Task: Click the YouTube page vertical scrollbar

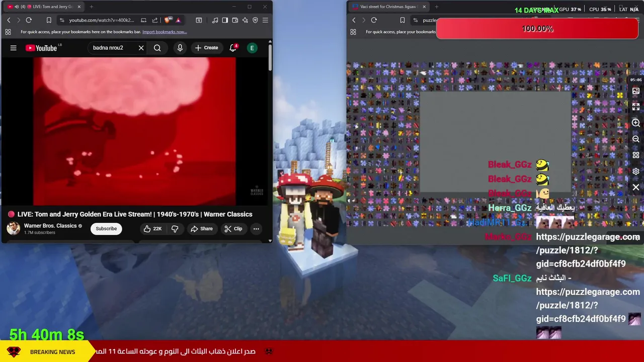Action: pyautogui.click(x=270, y=58)
